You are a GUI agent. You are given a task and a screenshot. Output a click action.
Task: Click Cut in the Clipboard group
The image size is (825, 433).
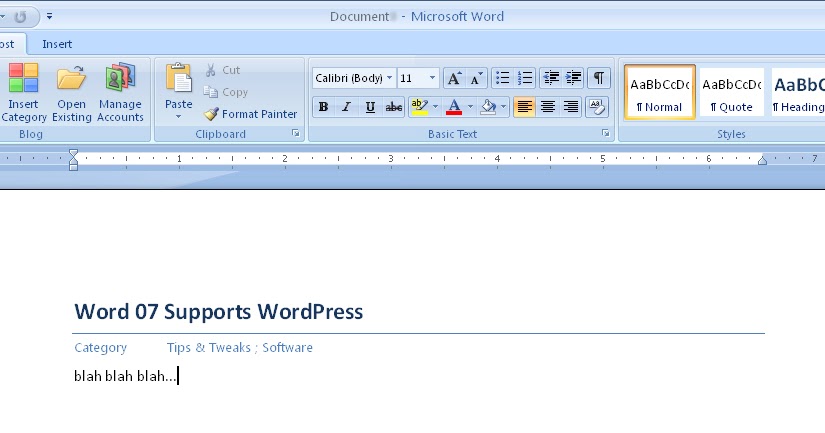[x=223, y=70]
